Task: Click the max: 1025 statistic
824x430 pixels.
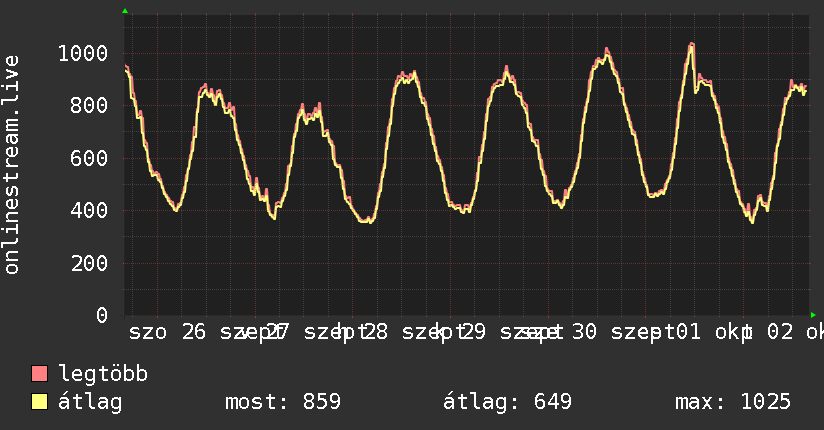Action: point(733,402)
